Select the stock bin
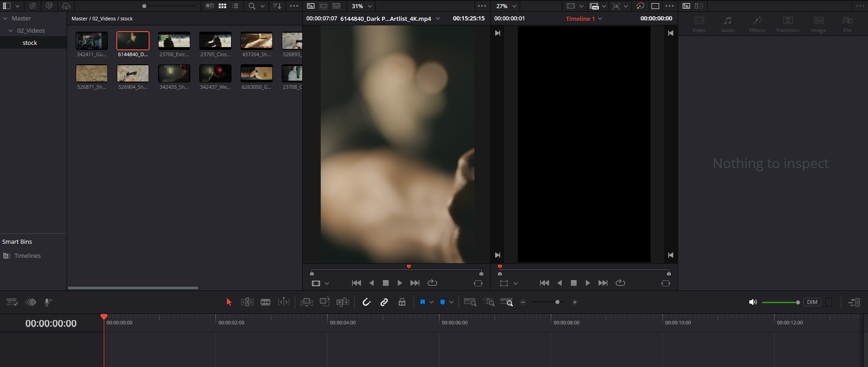The image size is (868, 367). click(x=30, y=43)
